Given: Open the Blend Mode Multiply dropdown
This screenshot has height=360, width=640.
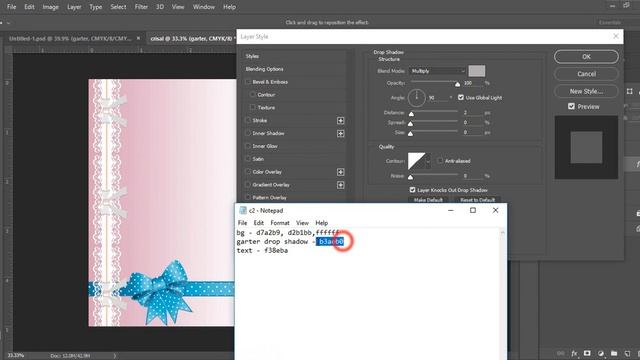Looking at the screenshot, I should coord(437,71).
